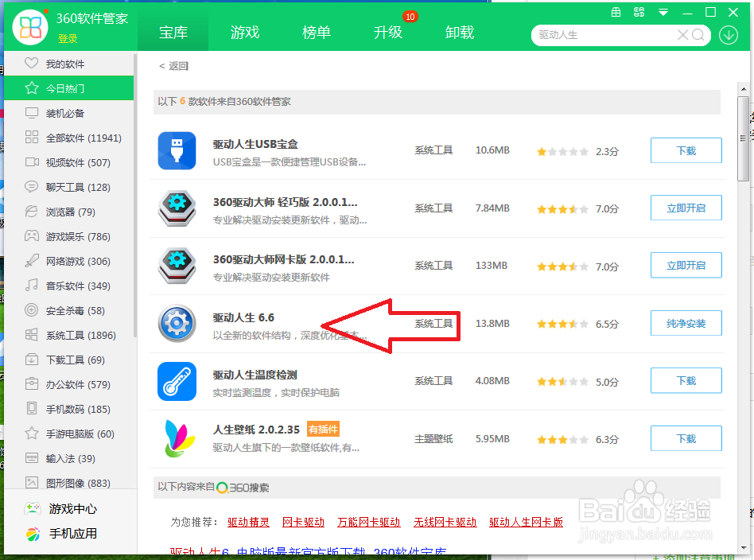Open 下载工具 (69) category
754x560 pixels.
coord(68,360)
